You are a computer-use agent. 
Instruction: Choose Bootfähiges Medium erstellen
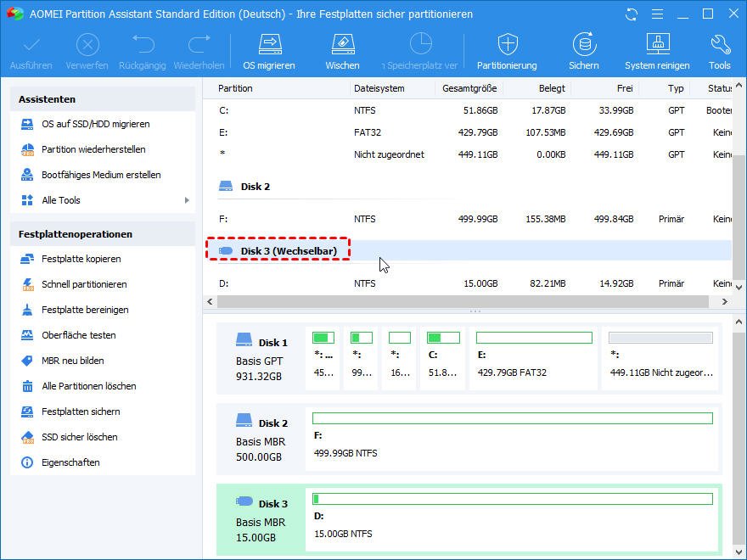tap(101, 175)
